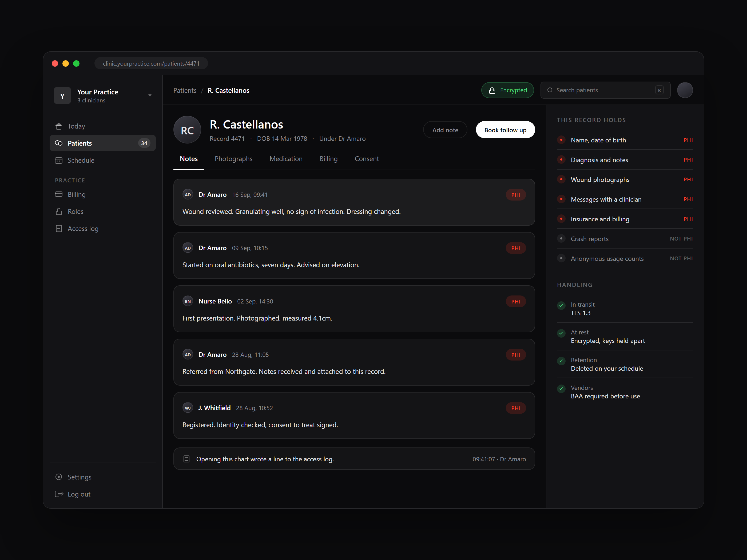Viewport: 747px width, 560px height.
Task: Click the RC patient avatar
Action: coord(188,130)
